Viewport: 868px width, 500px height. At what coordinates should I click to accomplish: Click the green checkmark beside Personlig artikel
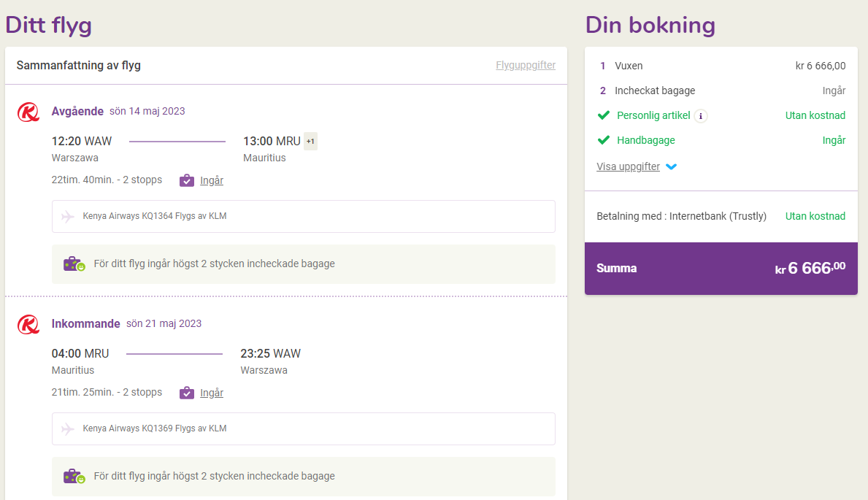[x=604, y=115]
